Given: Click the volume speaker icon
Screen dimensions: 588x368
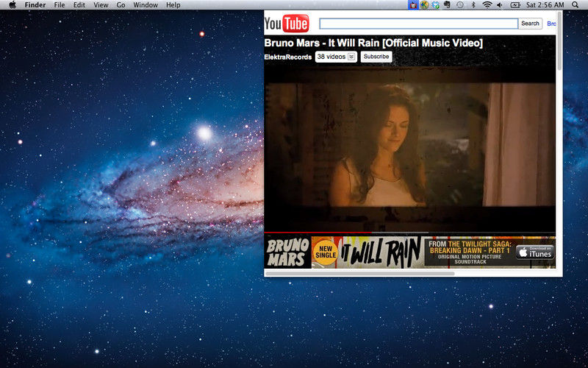Looking at the screenshot, I should click(x=500, y=5).
